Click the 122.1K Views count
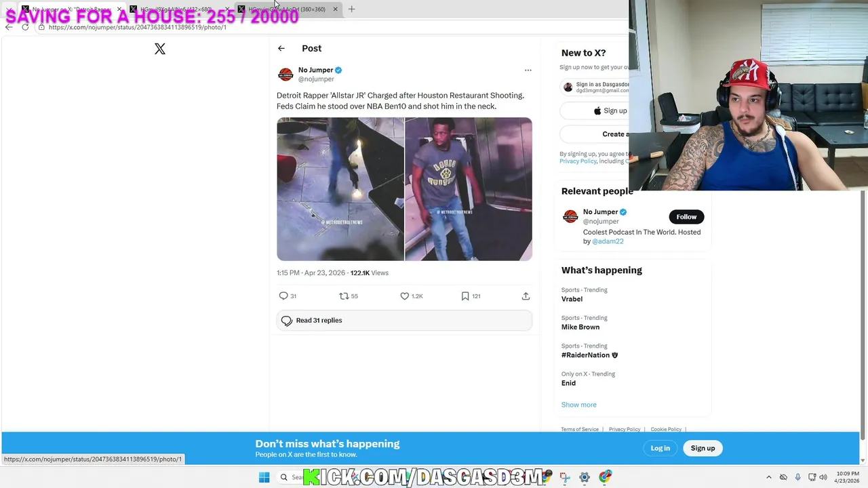Image resolution: width=868 pixels, height=488 pixels. point(370,273)
